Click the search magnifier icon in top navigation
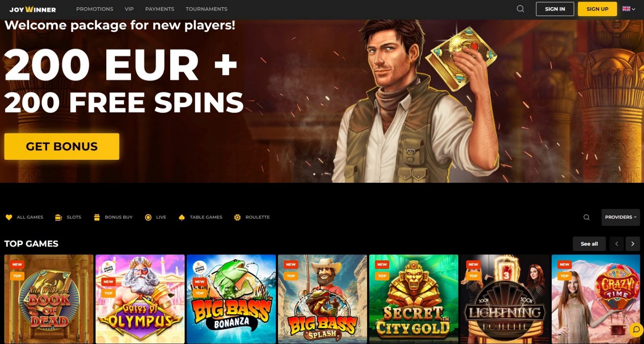644x344 pixels. pos(520,9)
